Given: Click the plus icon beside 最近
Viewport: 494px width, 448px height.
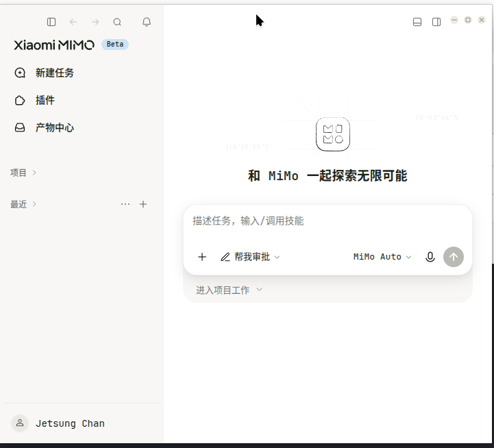Looking at the screenshot, I should [x=143, y=204].
